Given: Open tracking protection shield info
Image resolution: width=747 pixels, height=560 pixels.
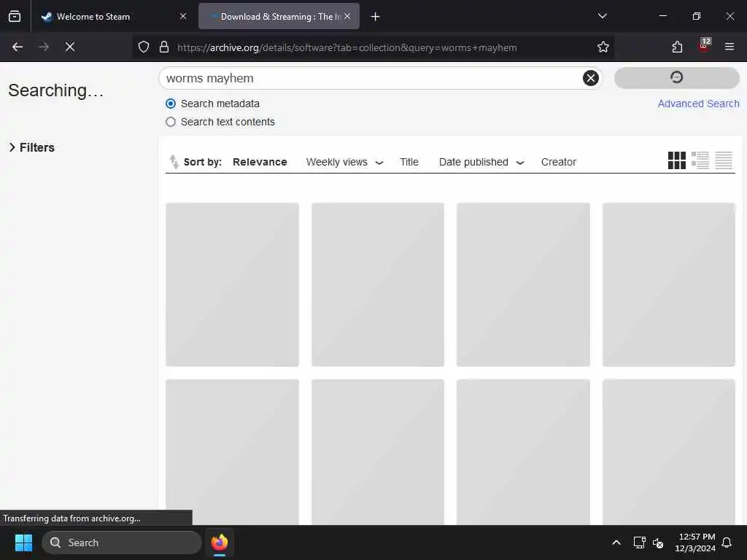Looking at the screenshot, I should (x=144, y=47).
